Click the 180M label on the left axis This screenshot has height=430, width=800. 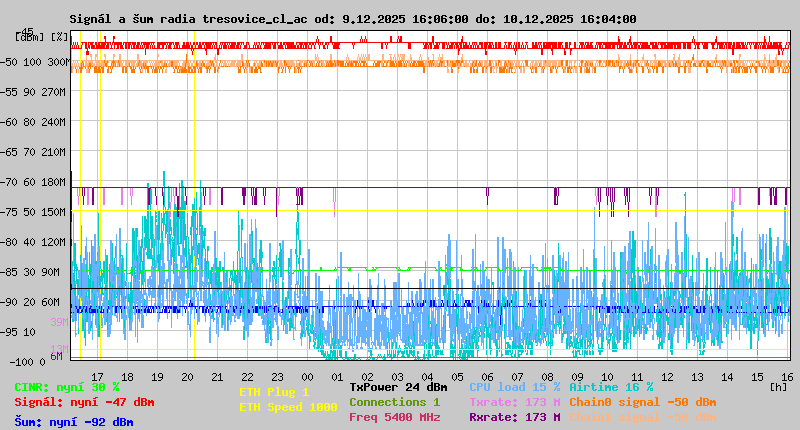click(55, 181)
